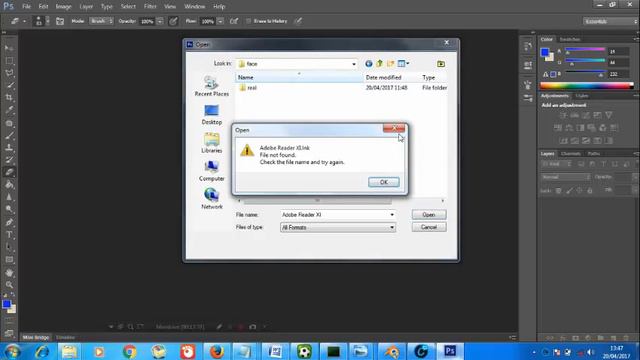640x360 pixels.
Task: Open the Look in folder dropdown
Action: (353, 64)
